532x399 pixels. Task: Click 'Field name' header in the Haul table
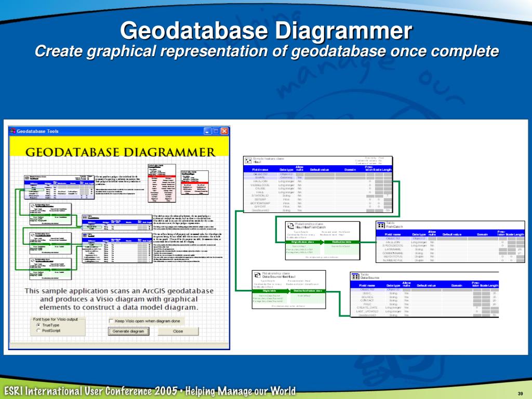(x=260, y=170)
